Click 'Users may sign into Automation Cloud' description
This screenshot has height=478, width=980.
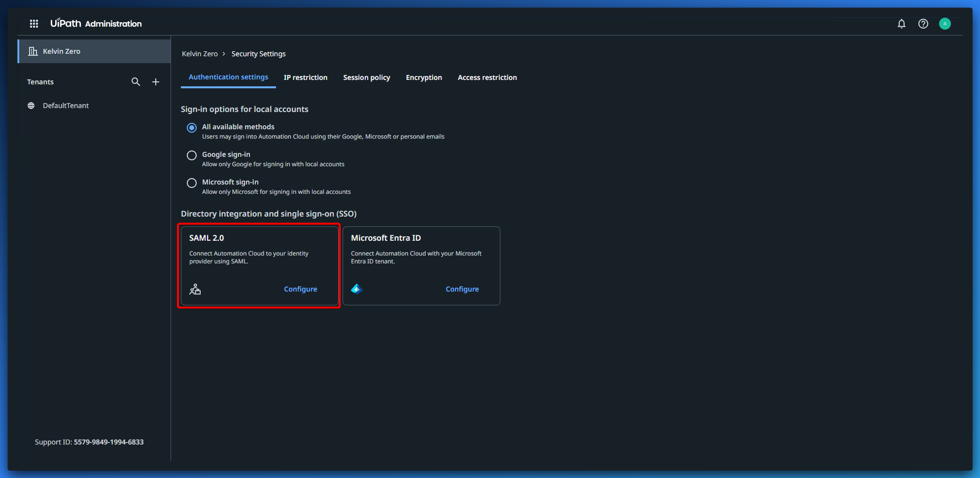[x=323, y=137]
